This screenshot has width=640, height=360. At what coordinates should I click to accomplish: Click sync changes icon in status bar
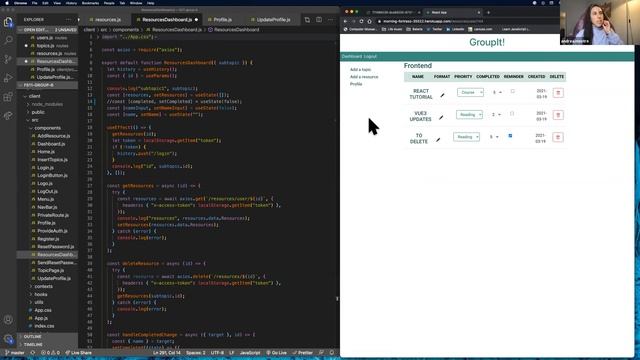point(33,353)
